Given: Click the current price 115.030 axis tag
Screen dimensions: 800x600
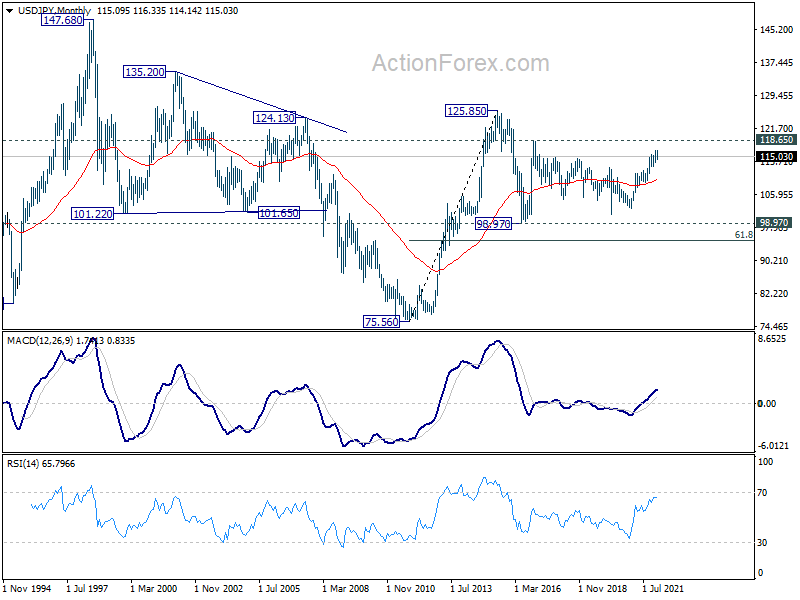Looking at the screenshot, I should [x=777, y=157].
